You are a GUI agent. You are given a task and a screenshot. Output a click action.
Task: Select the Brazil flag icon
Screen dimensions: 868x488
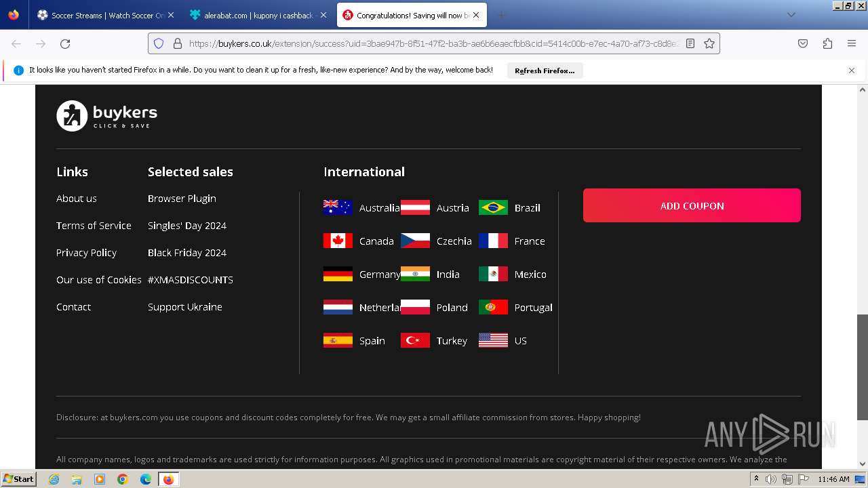pyautogui.click(x=493, y=207)
